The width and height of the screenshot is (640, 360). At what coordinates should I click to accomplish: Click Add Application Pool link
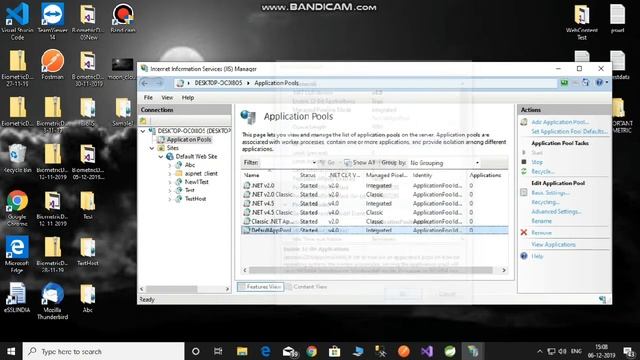[x=560, y=122]
